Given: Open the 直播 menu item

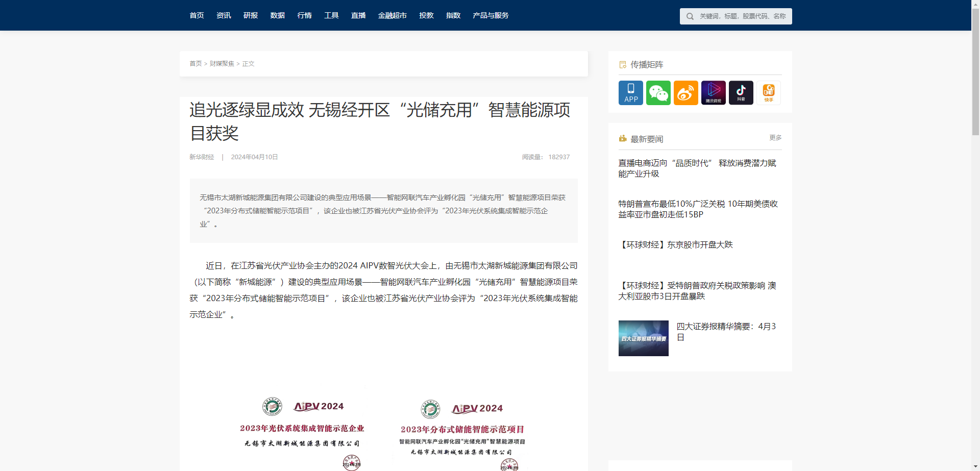Looking at the screenshot, I should point(358,15).
